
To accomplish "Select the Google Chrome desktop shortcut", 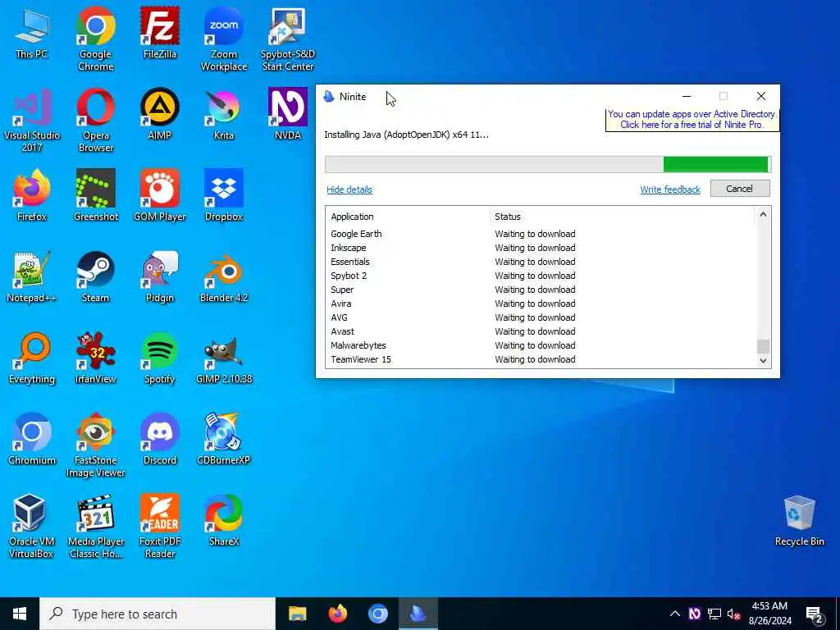I will 95,39.
